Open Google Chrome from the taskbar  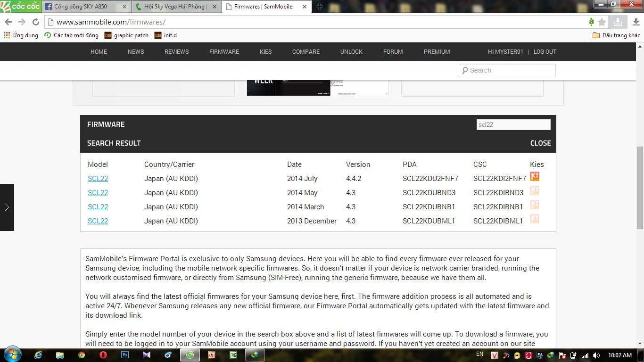82,355
